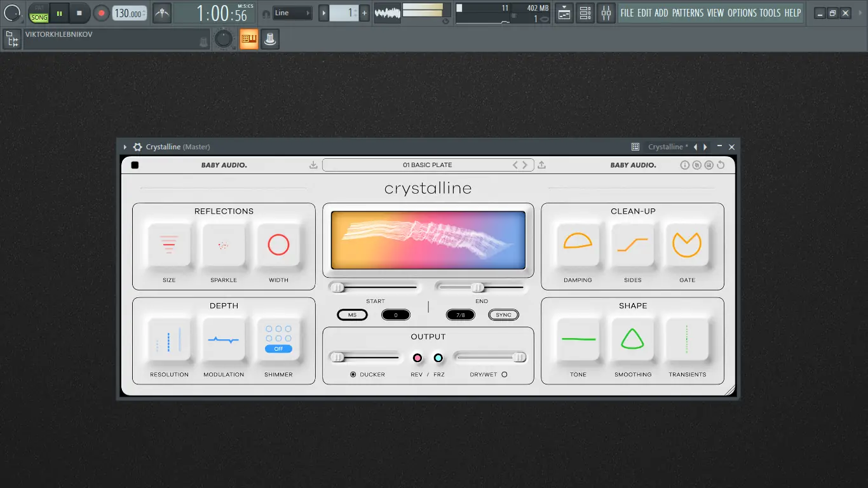Open the HELP menu
Screen dimensions: 868x488
pos(792,13)
